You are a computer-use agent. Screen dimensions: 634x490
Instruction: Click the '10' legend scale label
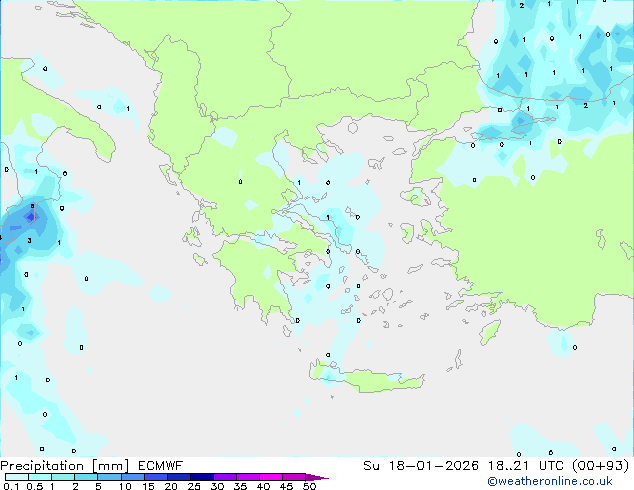(x=125, y=486)
